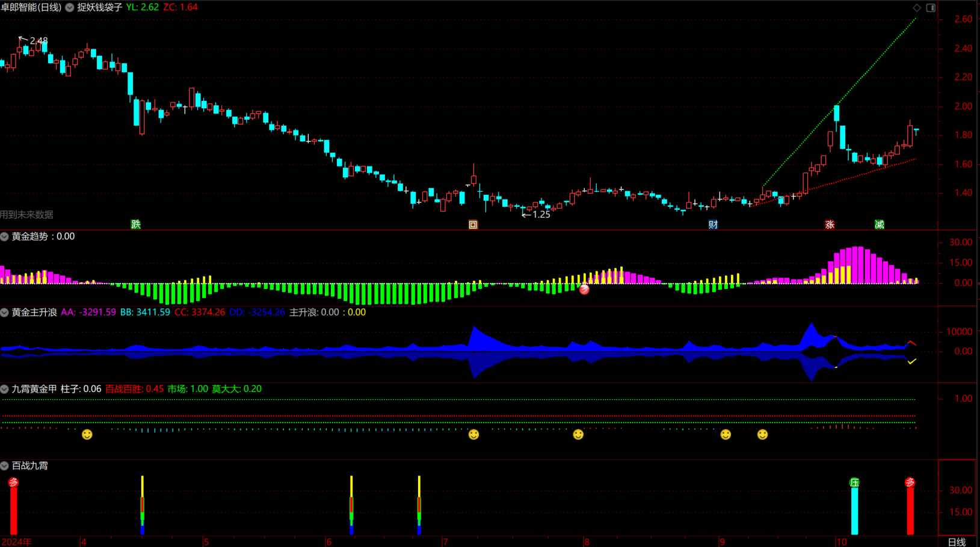This screenshot has height=547, width=980.
Task: Click the red ball signal in 黄金趋势 panel
Action: point(584,289)
